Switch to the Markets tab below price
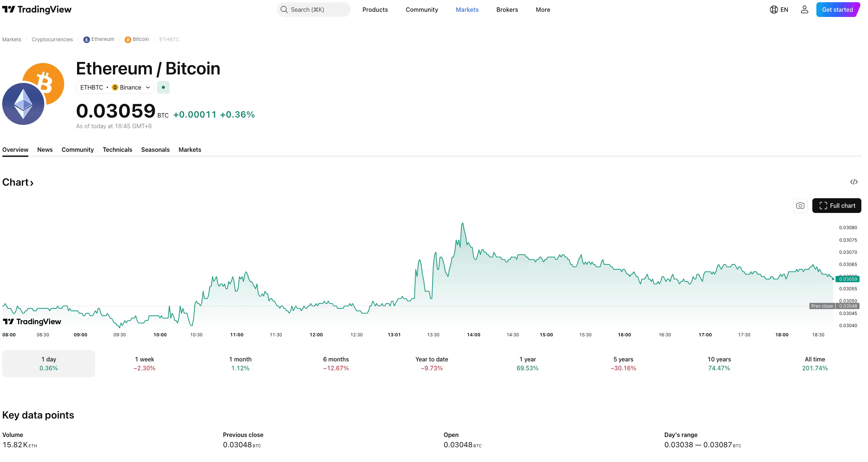 [x=190, y=150]
